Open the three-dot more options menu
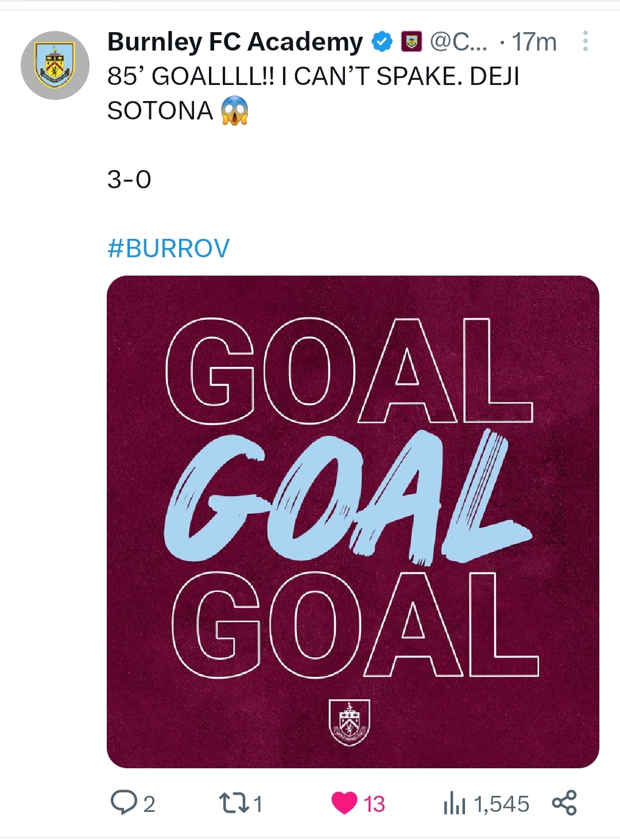Image resolution: width=620 pixels, height=840 pixels. 585,41
